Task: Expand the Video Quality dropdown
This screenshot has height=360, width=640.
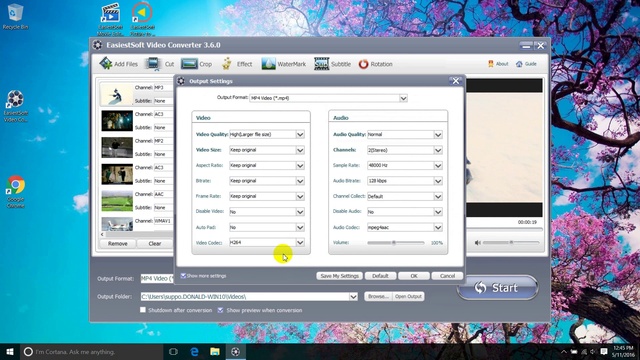Action: (300, 134)
